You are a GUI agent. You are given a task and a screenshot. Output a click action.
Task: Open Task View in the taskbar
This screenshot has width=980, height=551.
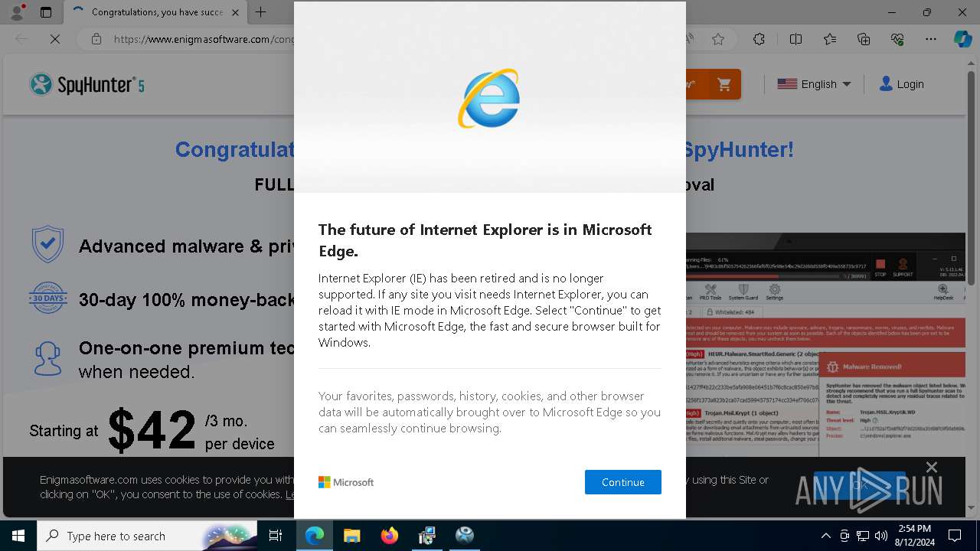pyautogui.click(x=276, y=536)
